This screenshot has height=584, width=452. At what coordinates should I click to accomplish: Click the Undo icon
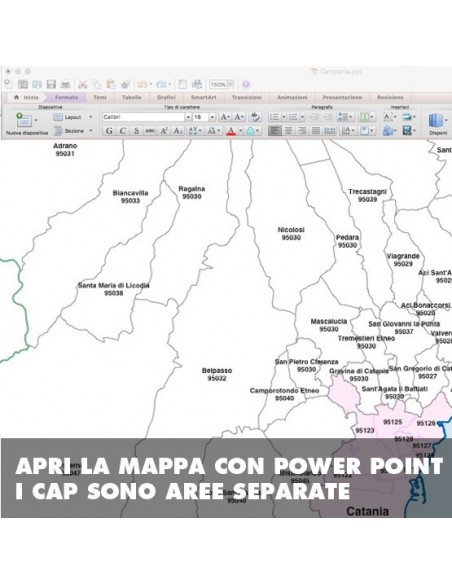[x=142, y=84]
